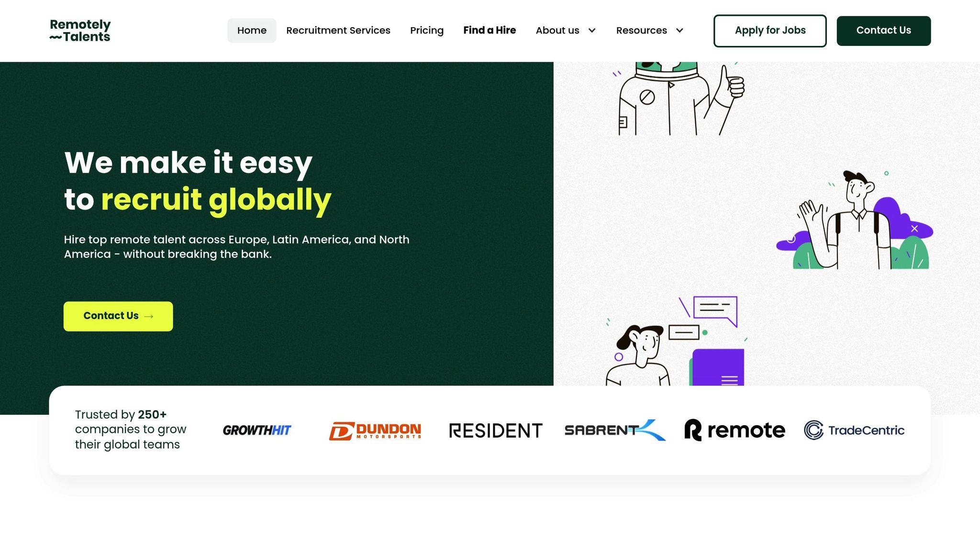Viewport: 980px width, 551px height.
Task: Select the GrowthHit company logo
Action: click(256, 430)
